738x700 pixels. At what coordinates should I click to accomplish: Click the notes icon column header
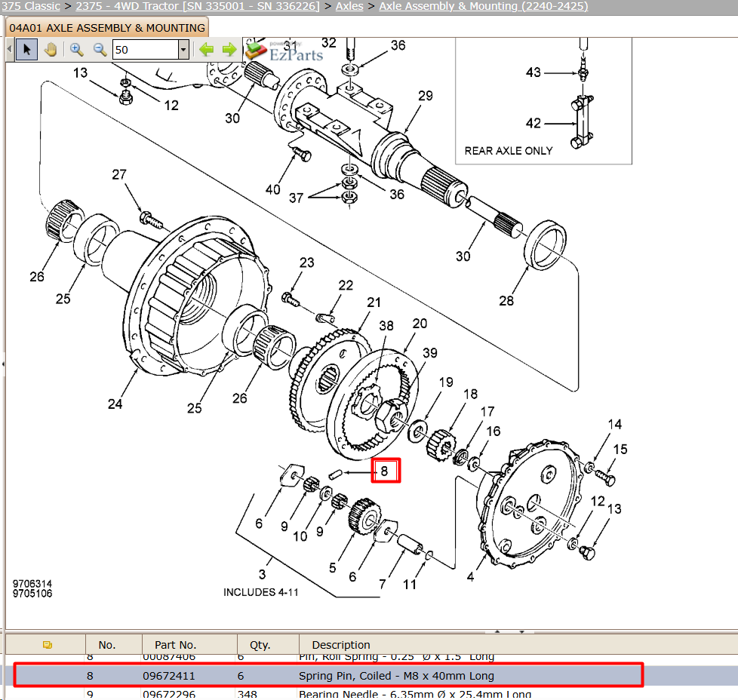click(x=47, y=644)
